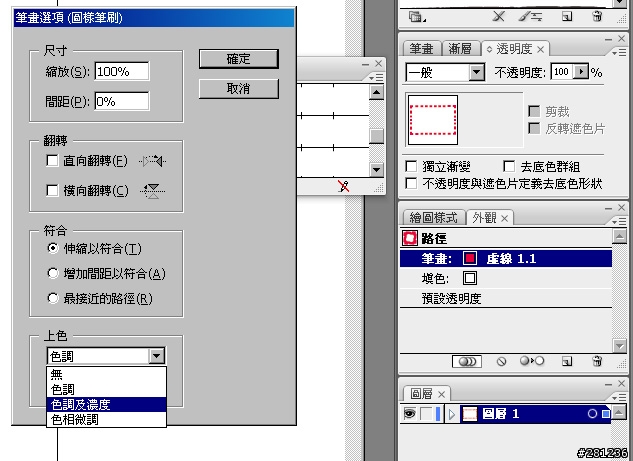Toggle visibility eye of 圖層 1

(409, 414)
